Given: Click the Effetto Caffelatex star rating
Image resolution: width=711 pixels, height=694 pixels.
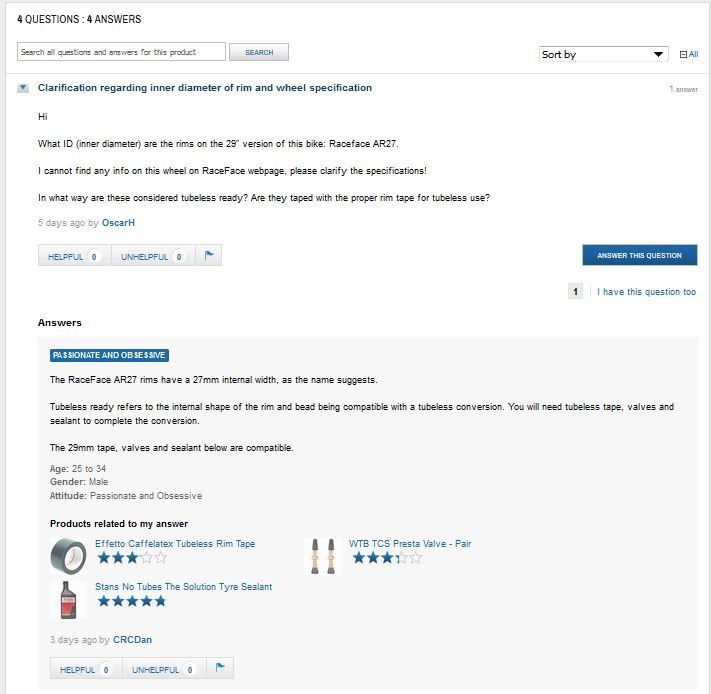Looking at the screenshot, I should [x=131, y=558].
